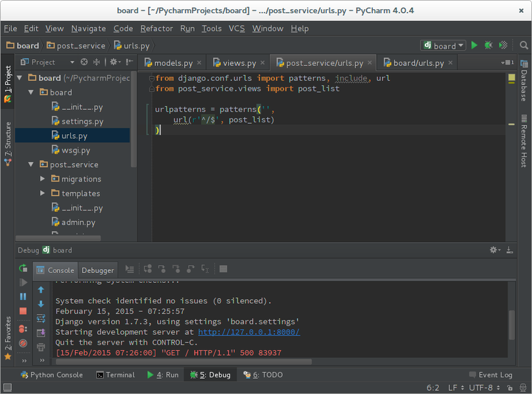Run with coverage icon in toolbar
The height and width of the screenshot is (394, 532).
[x=503, y=45]
